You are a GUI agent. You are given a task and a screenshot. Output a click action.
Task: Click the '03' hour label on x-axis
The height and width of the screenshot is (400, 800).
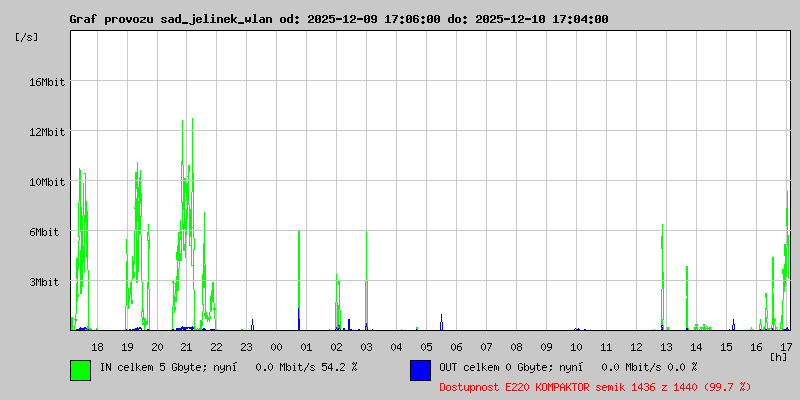point(366,347)
